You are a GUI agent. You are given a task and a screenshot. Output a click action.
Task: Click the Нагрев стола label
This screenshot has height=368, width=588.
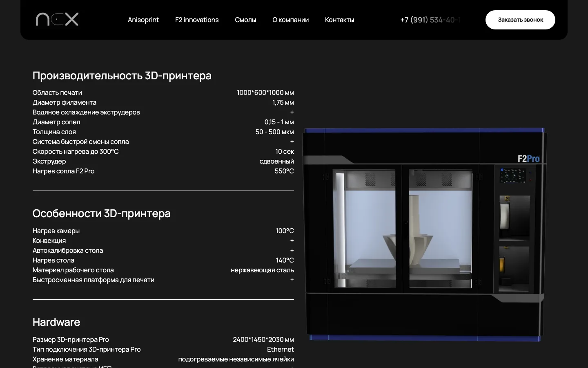(x=53, y=260)
